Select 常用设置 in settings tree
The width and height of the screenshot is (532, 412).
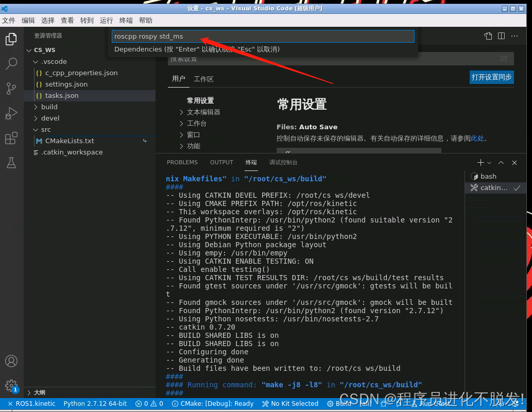pos(200,101)
